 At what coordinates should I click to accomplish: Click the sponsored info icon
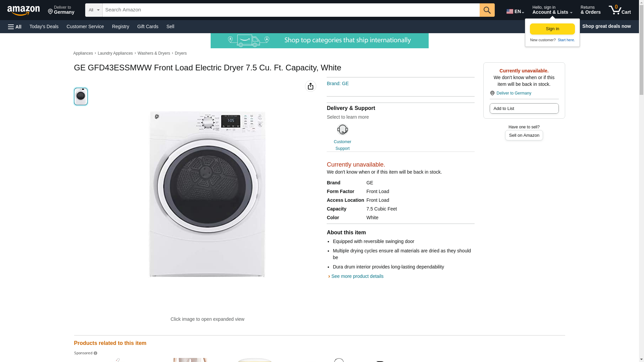(x=96, y=353)
